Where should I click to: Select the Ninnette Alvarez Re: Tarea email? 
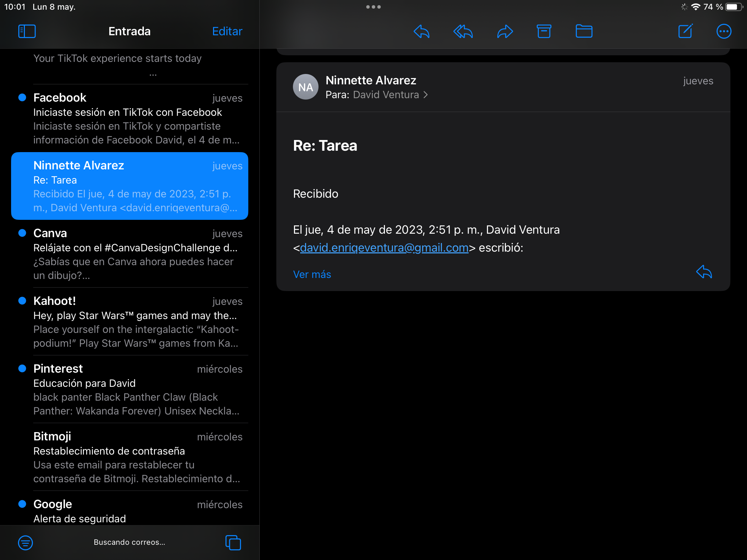click(130, 186)
